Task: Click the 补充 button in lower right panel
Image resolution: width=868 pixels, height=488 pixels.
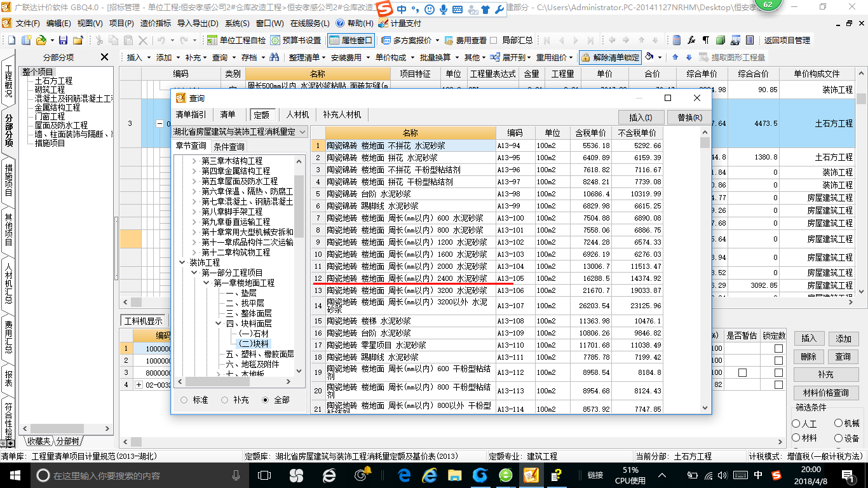Action: pos(825,375)
